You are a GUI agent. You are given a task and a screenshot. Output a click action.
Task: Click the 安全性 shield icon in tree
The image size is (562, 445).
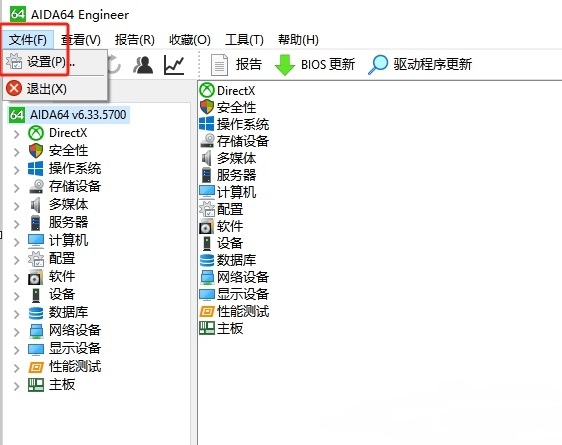[x=36, y=151]
